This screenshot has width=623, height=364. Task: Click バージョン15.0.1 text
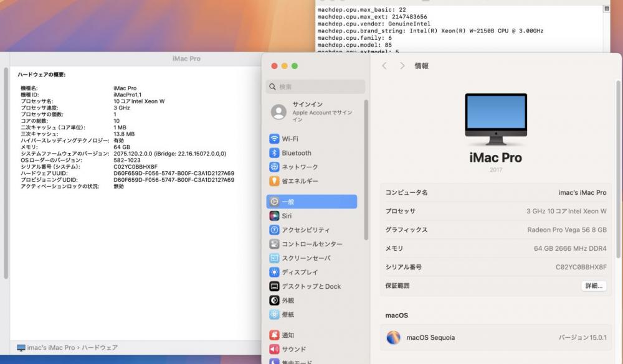coord(583,338)
